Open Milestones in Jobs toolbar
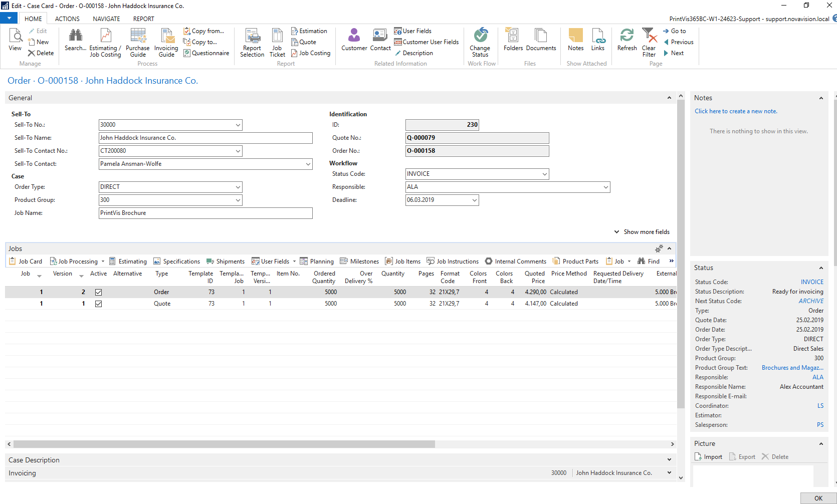837x504 pixels. tap(359, 262)
